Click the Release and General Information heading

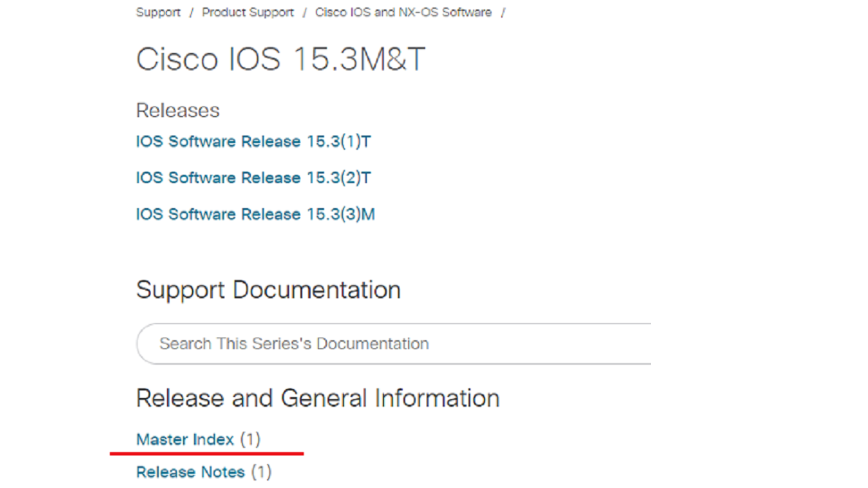click(x=318, y=398)
